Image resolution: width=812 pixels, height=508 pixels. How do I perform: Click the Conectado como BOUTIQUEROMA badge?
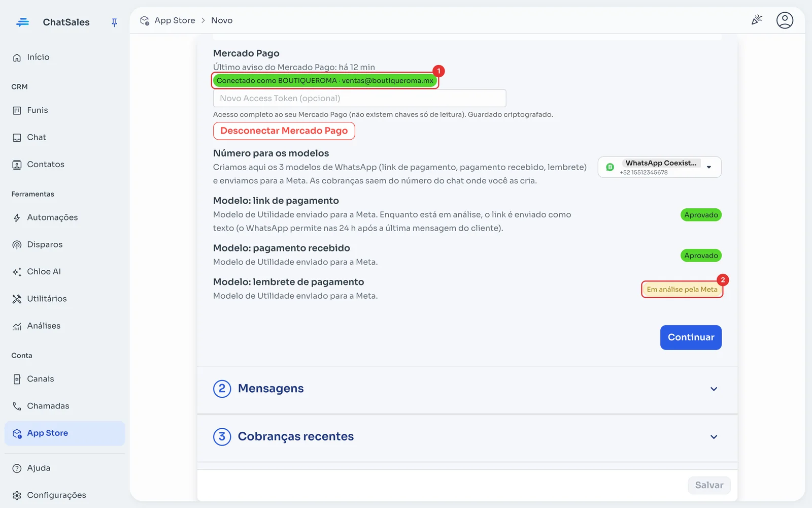(x=325, y=80)
